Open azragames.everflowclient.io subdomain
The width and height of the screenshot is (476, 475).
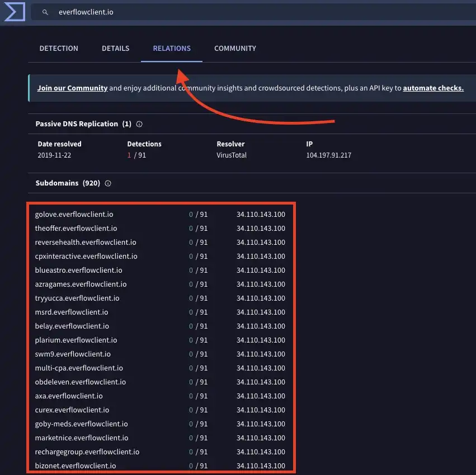(x=81, y=284)
